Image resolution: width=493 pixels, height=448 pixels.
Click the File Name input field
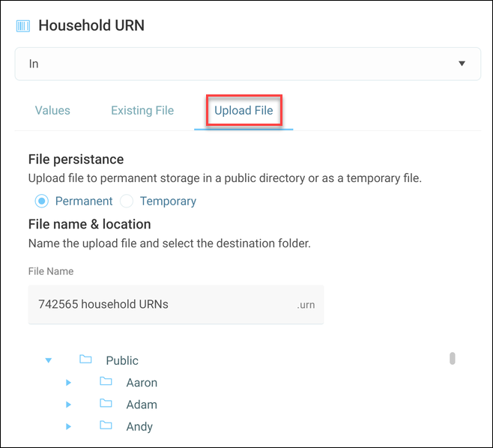[x=176, y=304]
